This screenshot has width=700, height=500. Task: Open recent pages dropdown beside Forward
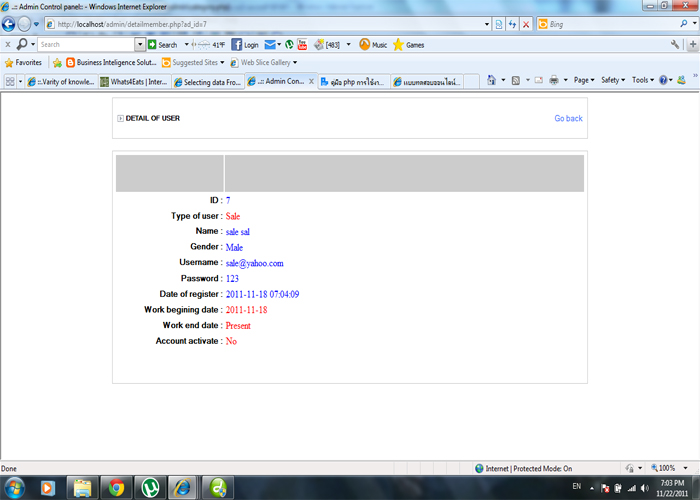[x=36, y=24]
